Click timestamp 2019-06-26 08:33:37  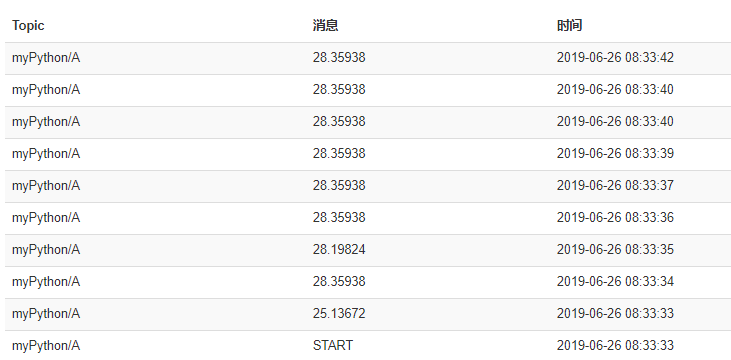615,186
